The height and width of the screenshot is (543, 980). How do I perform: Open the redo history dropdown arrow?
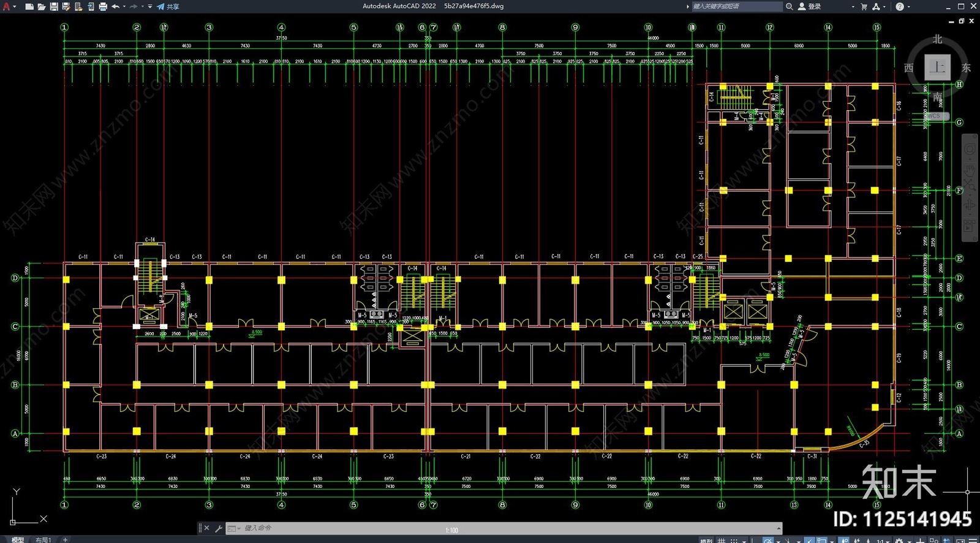[x=142, y=7]
